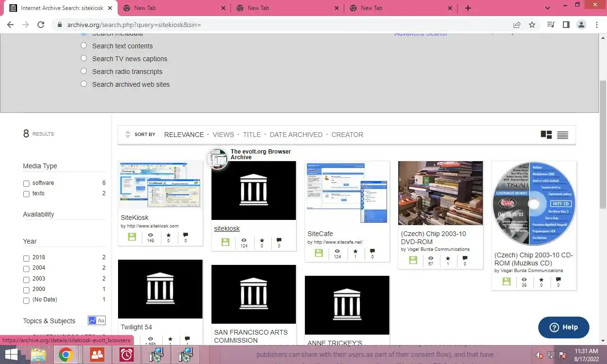607x364 pixels.
Task: Sort results by VIEWS
Action: (x=223, y=135)
